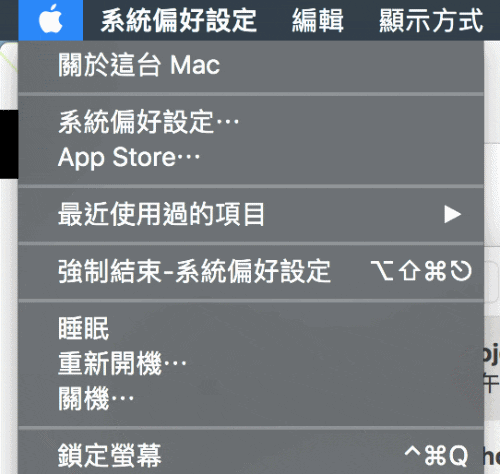Screen dimensions: 500x474
Task: Select 鎖定螢幕 menu entry
Action: (251, 455)
